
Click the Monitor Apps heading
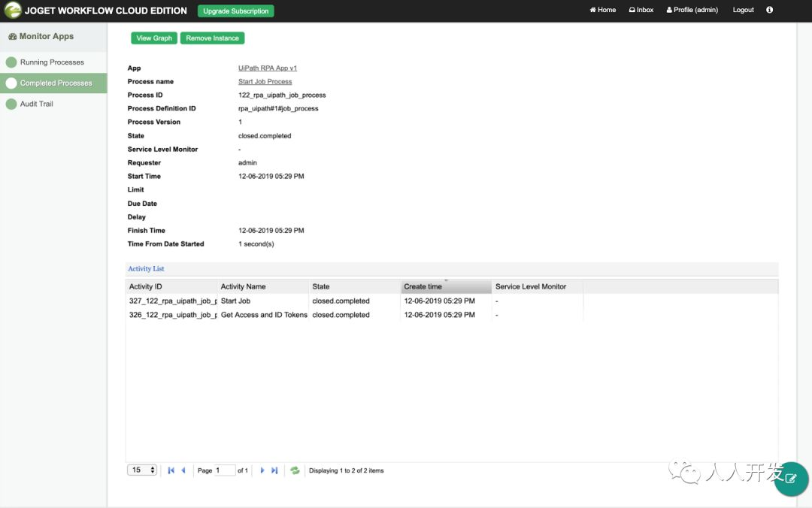pyautogui.click(x=41, y=36)
